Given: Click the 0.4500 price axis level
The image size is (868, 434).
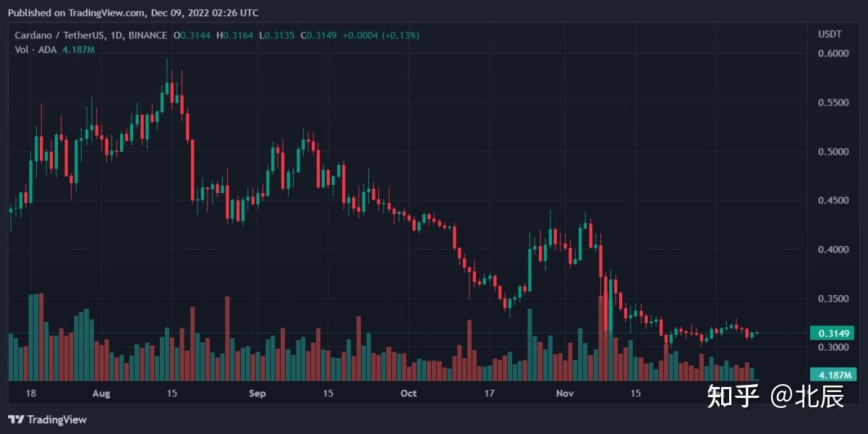Looking at the screenshot, I should 833,200.
